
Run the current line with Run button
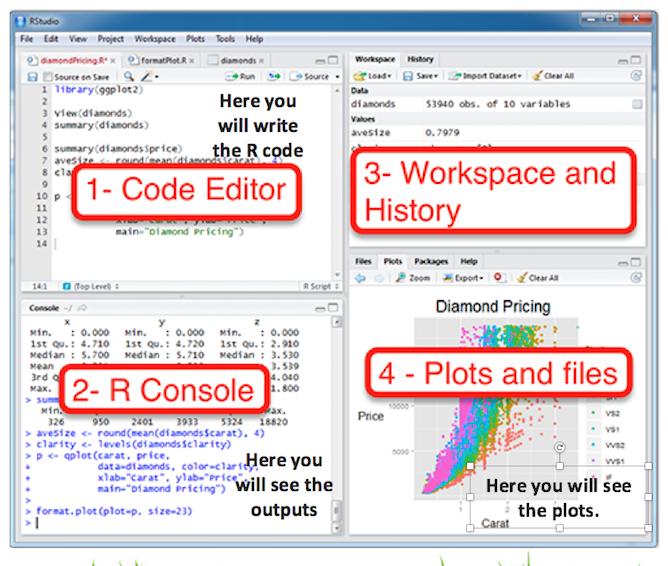(242, 76)
